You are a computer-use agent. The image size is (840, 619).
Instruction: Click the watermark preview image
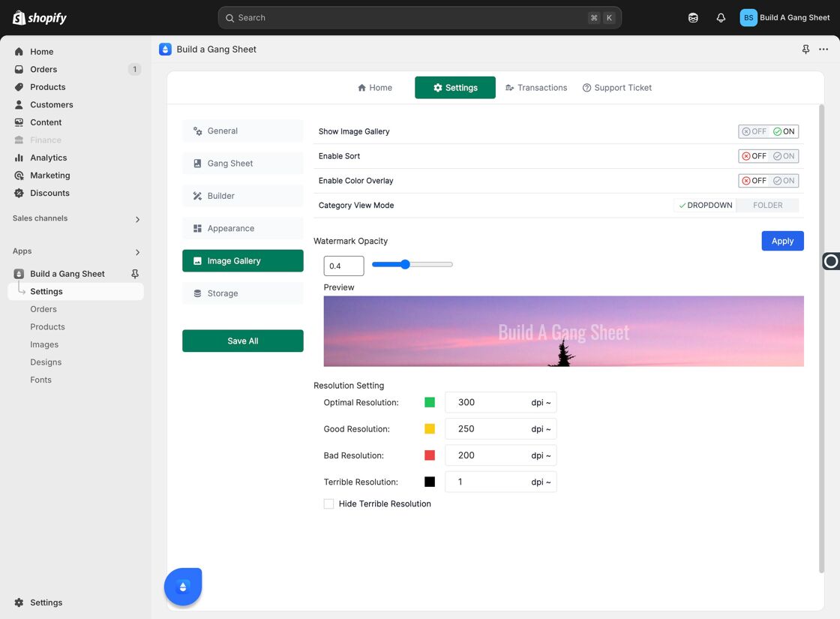[563, 331]
